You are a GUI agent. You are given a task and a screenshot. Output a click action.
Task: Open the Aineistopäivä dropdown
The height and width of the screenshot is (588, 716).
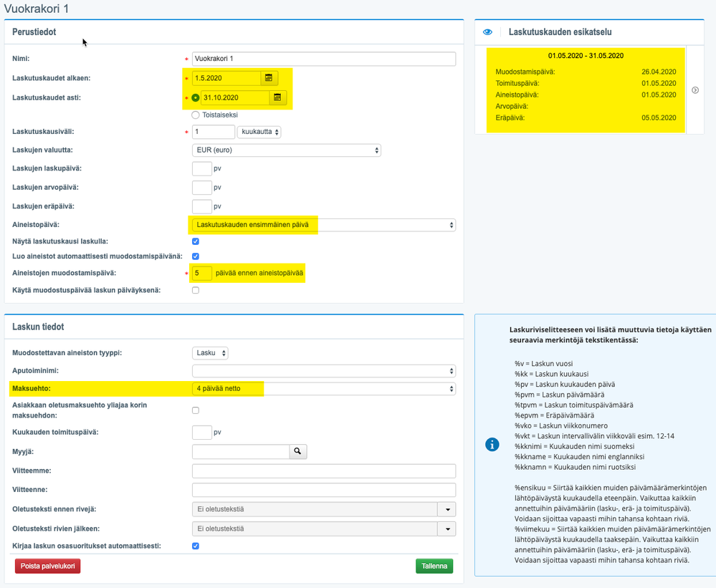[x=324, y=225]
